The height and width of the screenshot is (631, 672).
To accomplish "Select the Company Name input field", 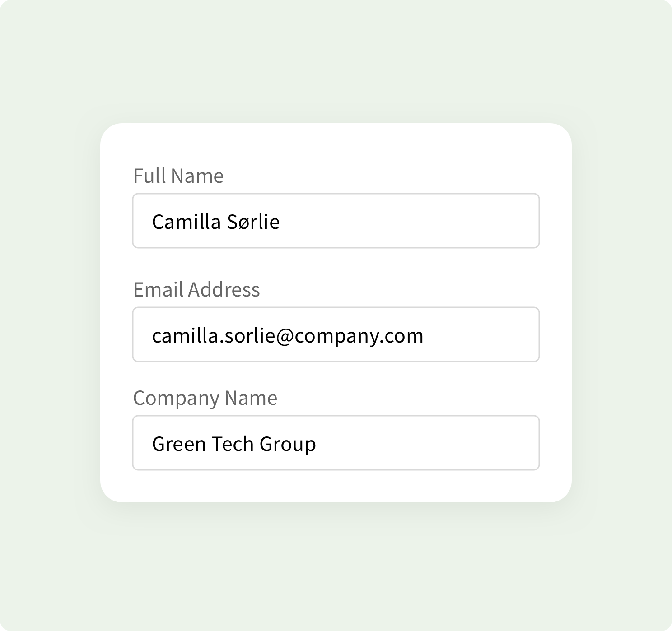I will coord(336,443).
